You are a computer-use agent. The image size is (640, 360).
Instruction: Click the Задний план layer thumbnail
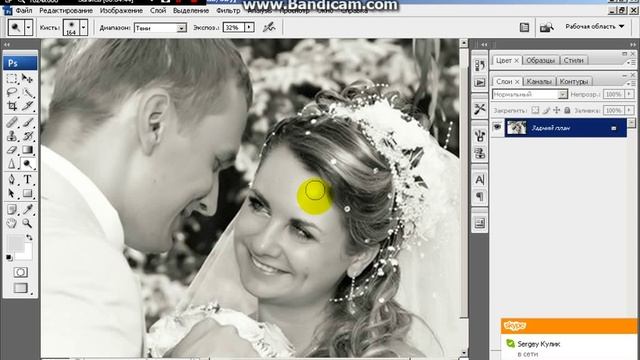(x=516, y=128)
